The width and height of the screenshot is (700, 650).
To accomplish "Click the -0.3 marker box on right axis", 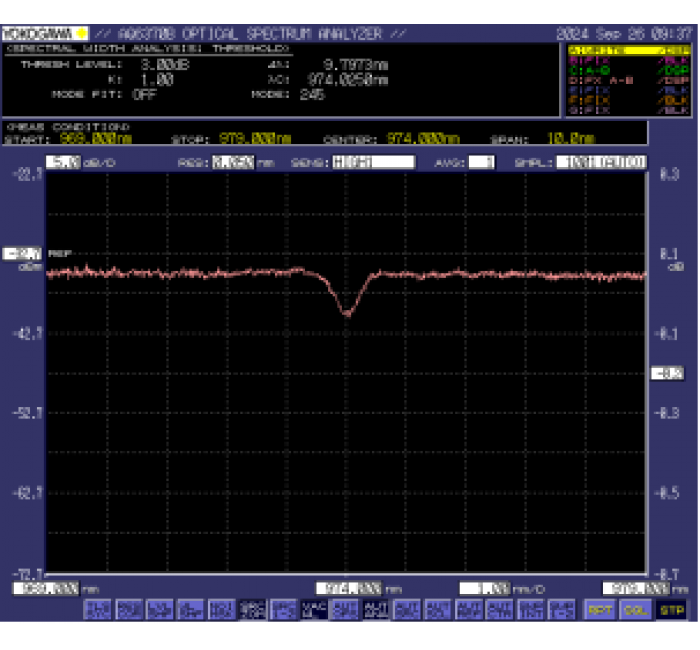I will pyautogui.click(x=666, y=373).
